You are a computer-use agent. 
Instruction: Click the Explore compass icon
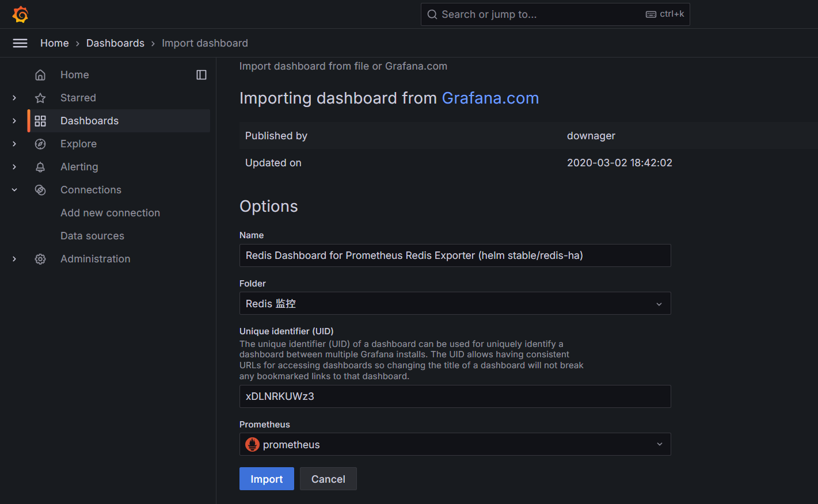[40, 144]
